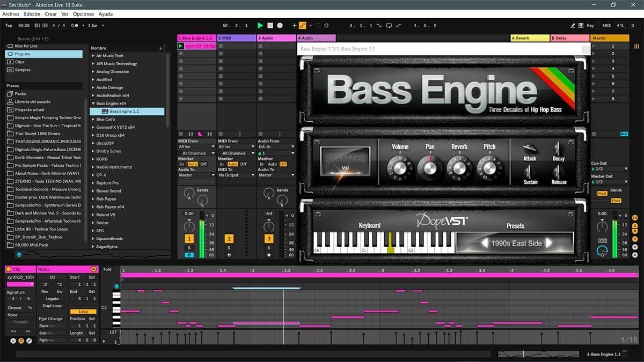Select the B Delay return track header

pyautogui.click(x=569, y=38)
